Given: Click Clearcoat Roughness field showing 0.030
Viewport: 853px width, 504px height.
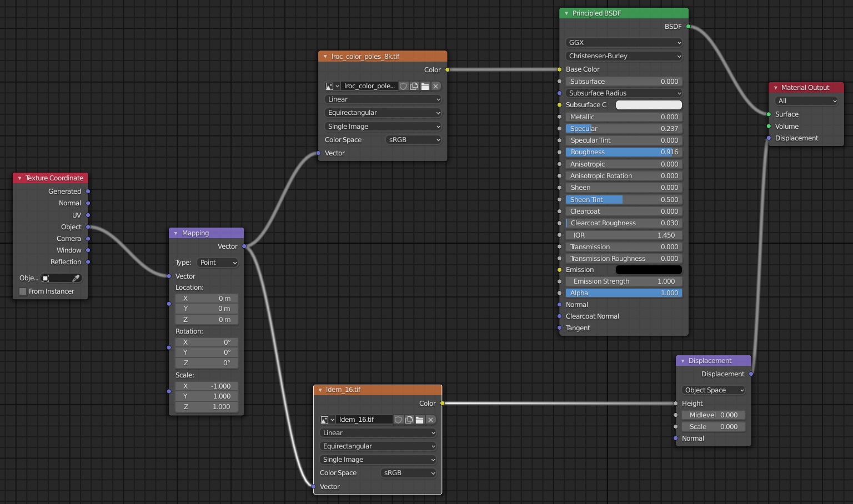Looking at the screenshot, I should point(624,223).
